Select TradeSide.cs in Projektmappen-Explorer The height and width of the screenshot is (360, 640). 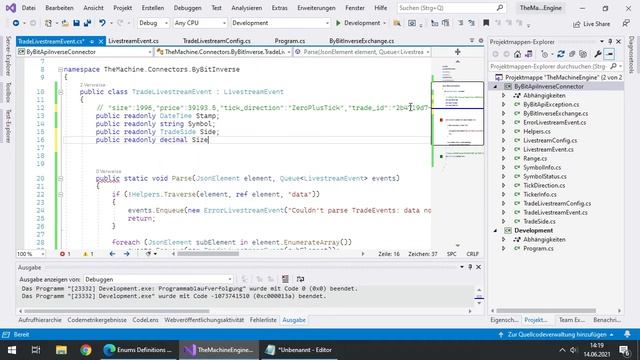(x=539, y=221)
